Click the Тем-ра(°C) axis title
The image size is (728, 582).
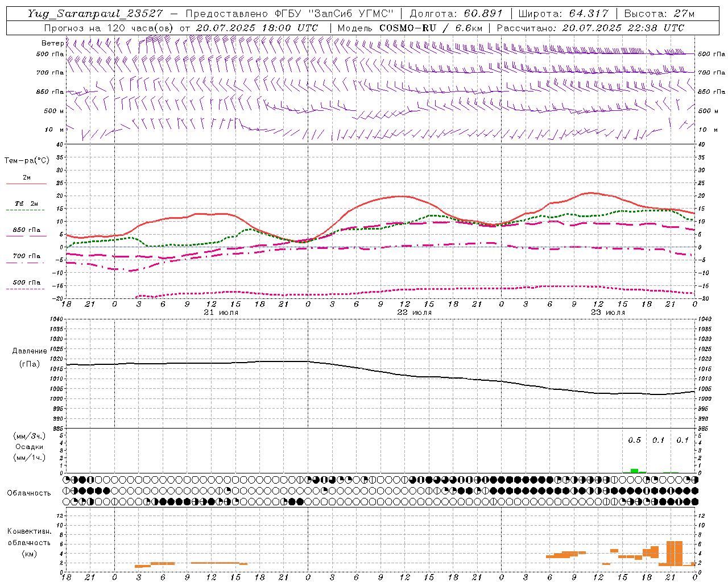pyautogui.click(x=27, y=161)
